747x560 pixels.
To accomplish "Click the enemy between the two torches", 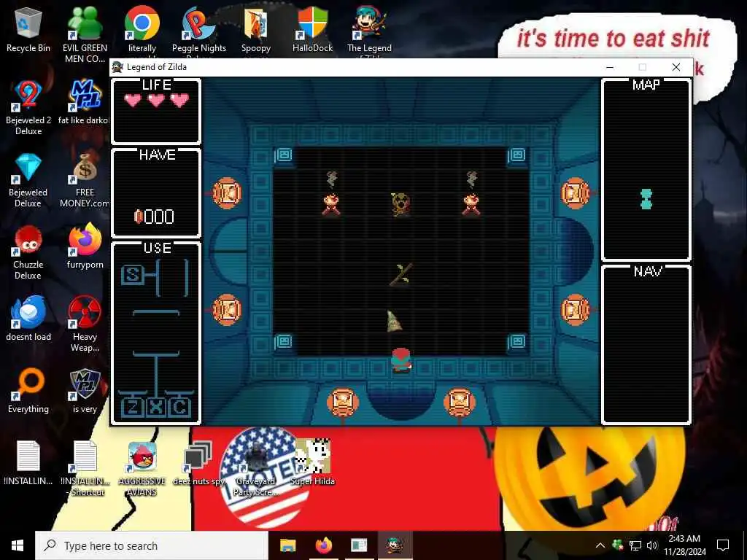I will coord(400,204).
